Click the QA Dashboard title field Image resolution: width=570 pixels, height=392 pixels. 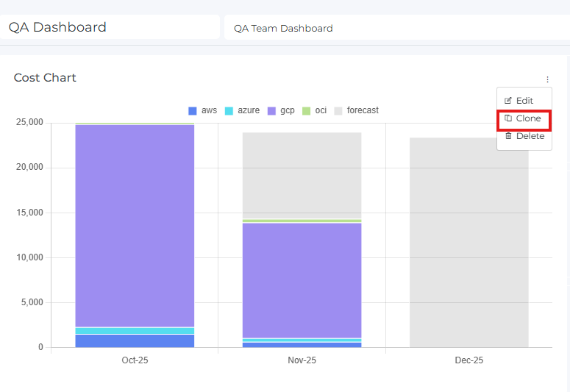pos(110,27)
